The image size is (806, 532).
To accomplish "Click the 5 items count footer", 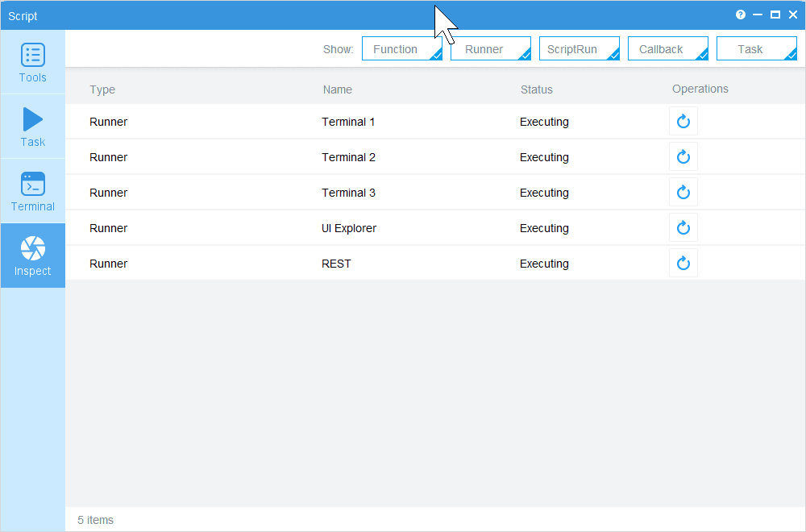I will [95, 520].
